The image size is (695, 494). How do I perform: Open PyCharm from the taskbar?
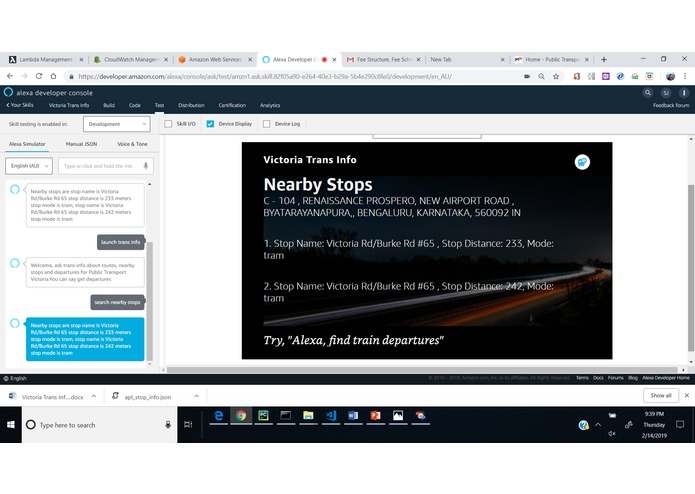(x=263, y=416)
